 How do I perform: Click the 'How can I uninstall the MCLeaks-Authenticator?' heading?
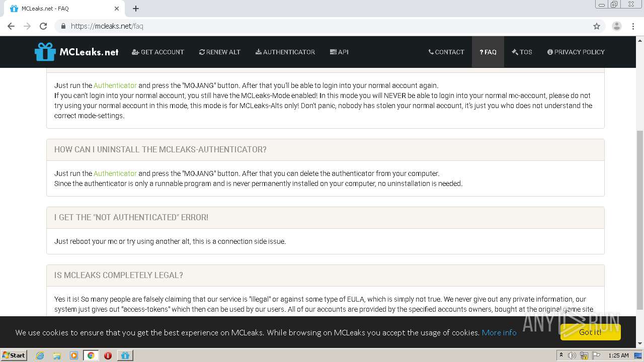[160, 149]
